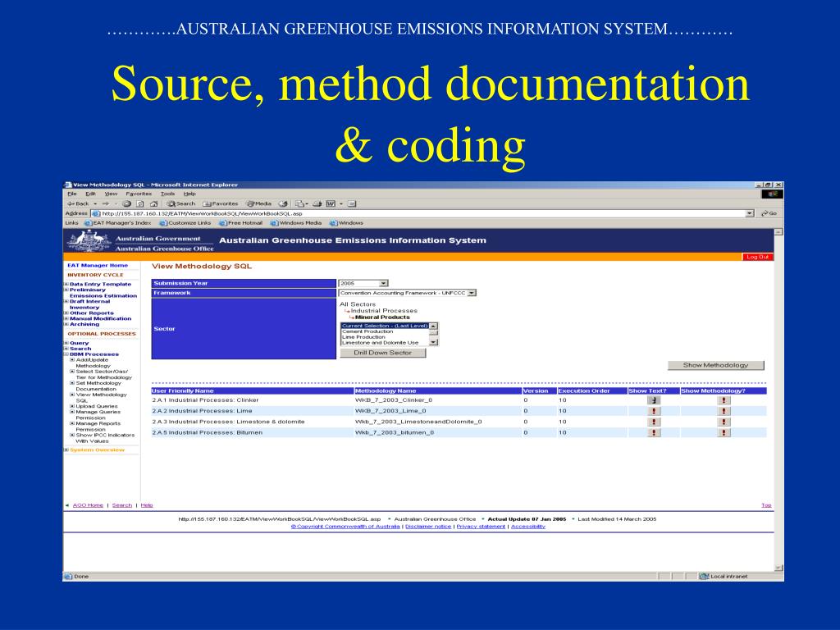
Task: Open Search pane from toolbar
Action: [x=181, y=204]
